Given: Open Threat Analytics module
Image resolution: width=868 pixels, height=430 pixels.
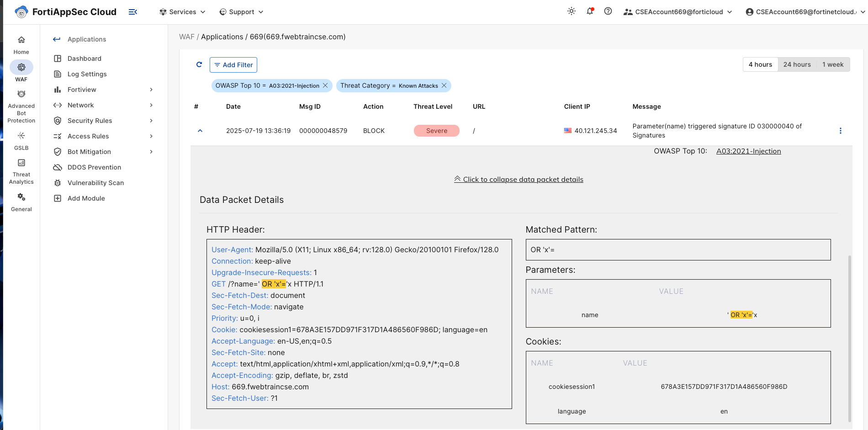Looking at the screenshot, I should (21, 172).
